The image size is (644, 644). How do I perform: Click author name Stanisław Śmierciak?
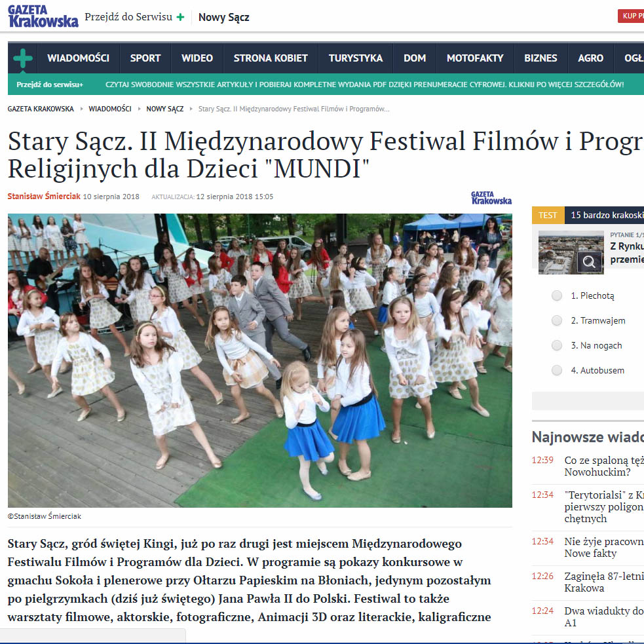(44, 197)
